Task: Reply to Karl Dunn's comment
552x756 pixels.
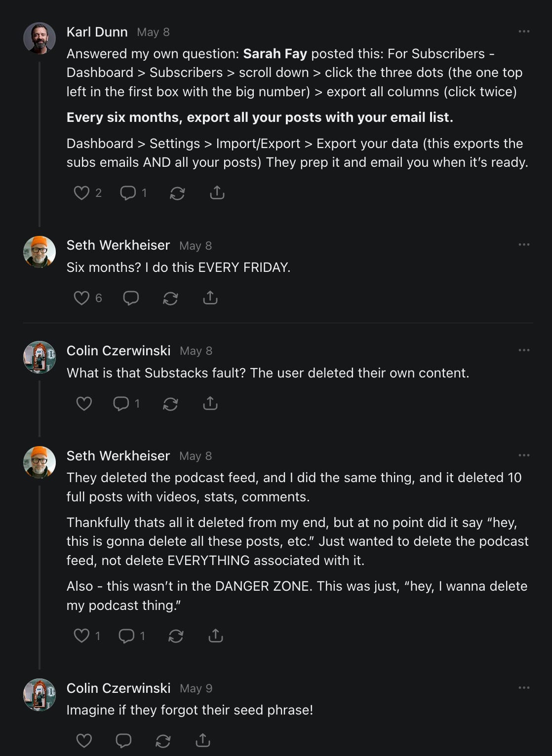Action: point(128,193)
